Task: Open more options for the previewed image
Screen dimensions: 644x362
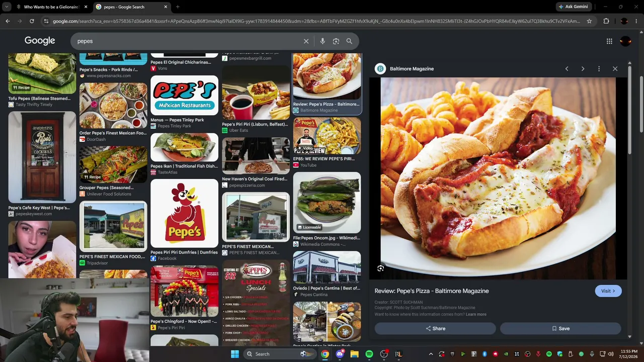Action: [x=599, y=69]
